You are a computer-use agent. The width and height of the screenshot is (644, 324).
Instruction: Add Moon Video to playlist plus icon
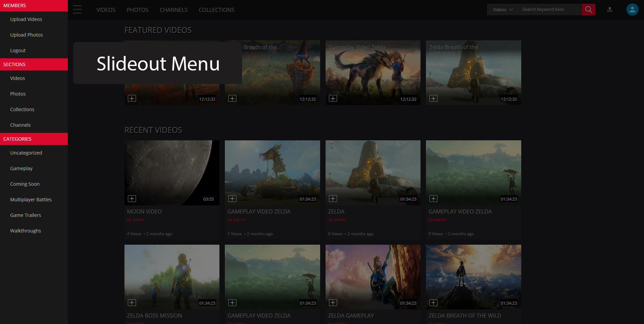coord(132,199)
